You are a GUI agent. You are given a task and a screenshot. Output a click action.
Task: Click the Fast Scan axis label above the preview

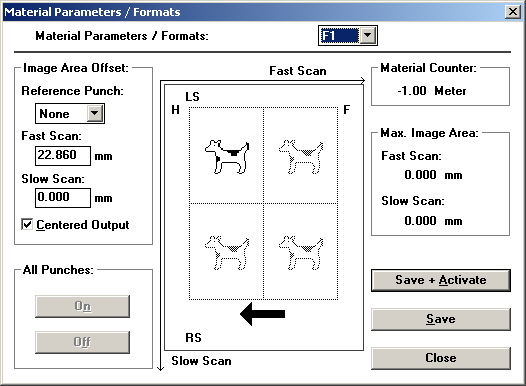(x=298, y=71)
